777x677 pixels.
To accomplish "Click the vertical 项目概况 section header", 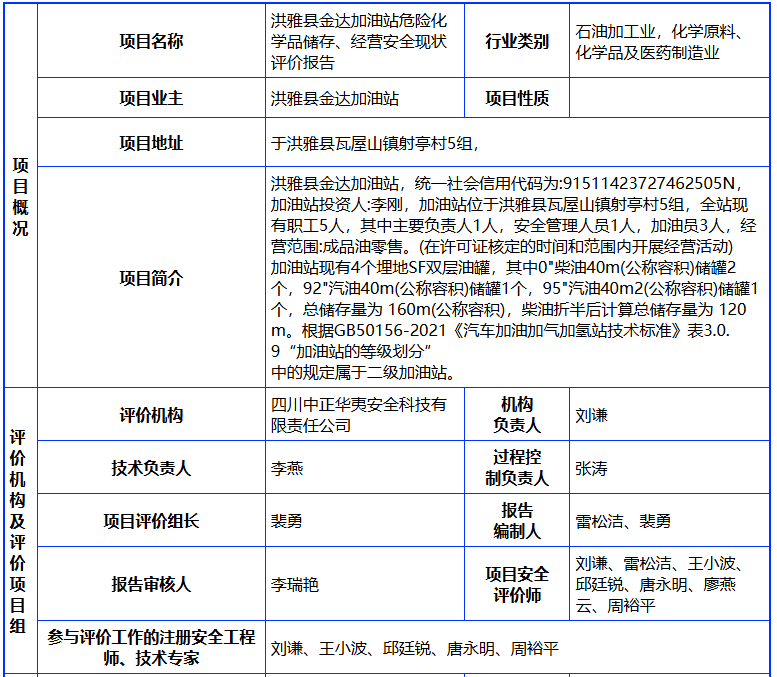I will 20,196.
